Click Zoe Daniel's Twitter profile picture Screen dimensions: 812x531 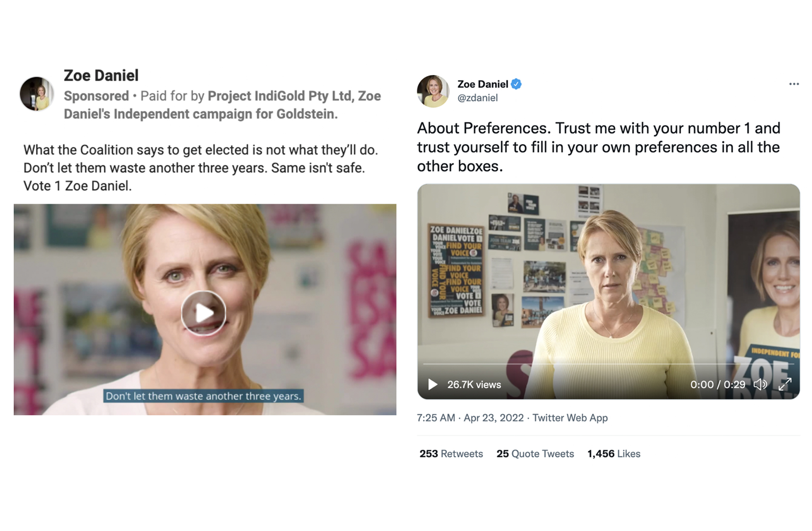[x=433, y=91]
